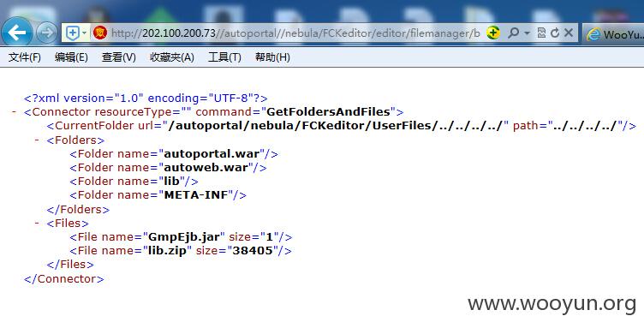
Task: Click the closing Folders tag
Action: click(x=78, y=209)
